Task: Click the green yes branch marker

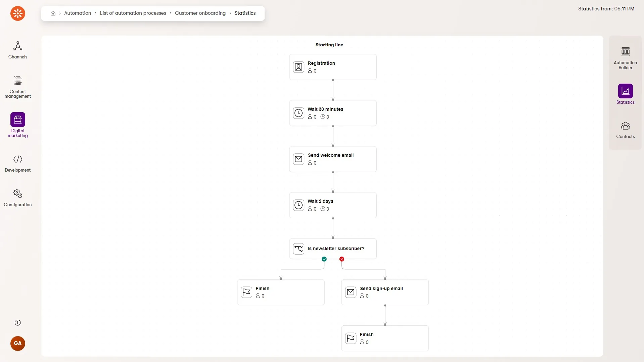Action: tap(324, 259)
